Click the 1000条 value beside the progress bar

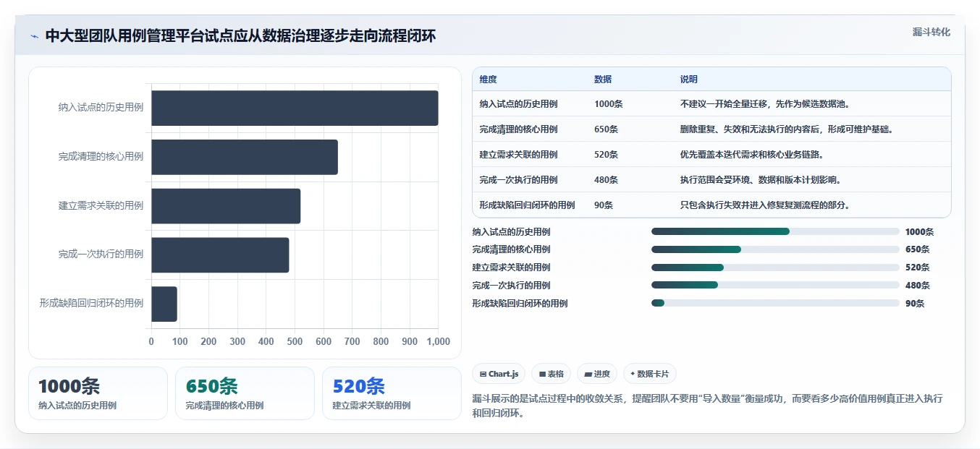pyautogui.click(x=919, y=232)
